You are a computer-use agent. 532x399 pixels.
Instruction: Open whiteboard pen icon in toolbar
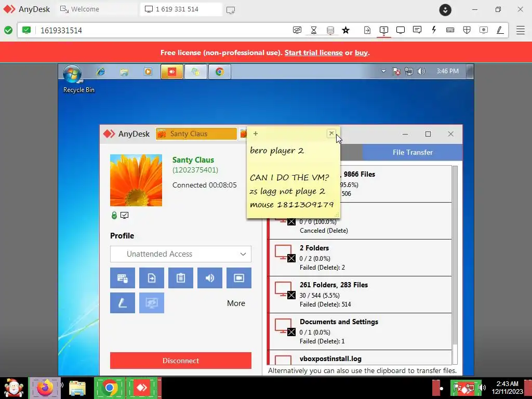point(500,30)
